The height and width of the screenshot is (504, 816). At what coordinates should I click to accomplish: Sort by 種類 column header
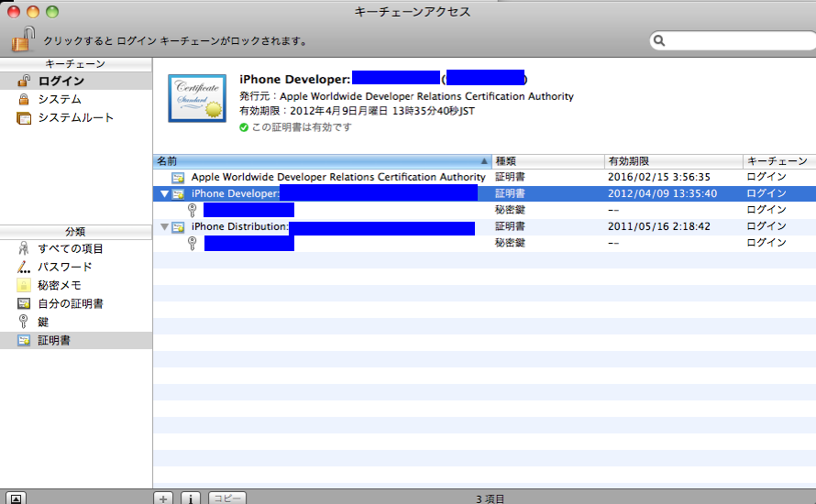[548, 161]
